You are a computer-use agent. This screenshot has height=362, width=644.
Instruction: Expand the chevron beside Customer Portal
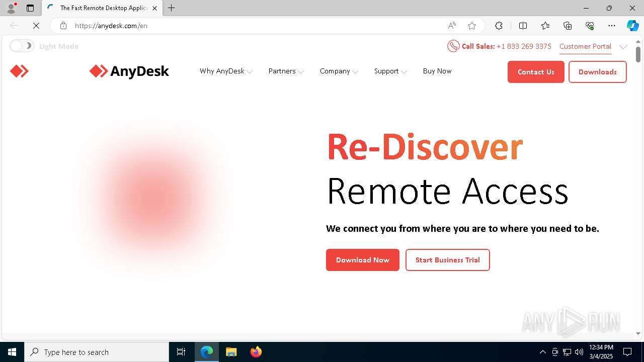[623, 47]
